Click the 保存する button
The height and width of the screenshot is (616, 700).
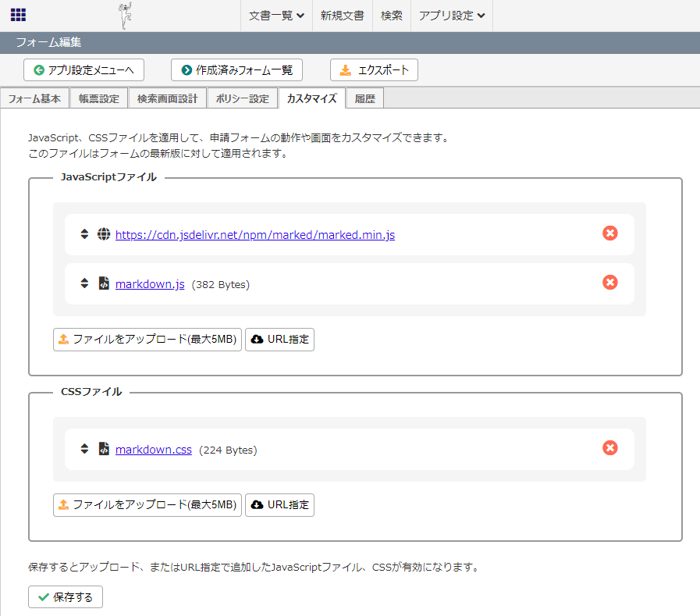point(66,596)
